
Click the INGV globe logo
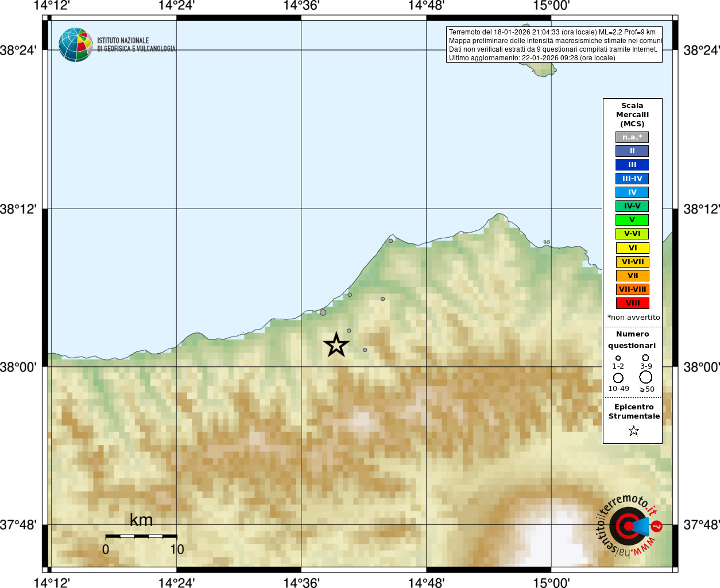coord(75,45)
